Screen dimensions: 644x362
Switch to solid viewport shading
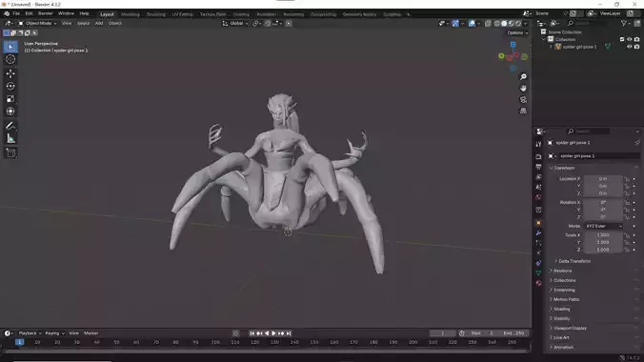point(504,24)
